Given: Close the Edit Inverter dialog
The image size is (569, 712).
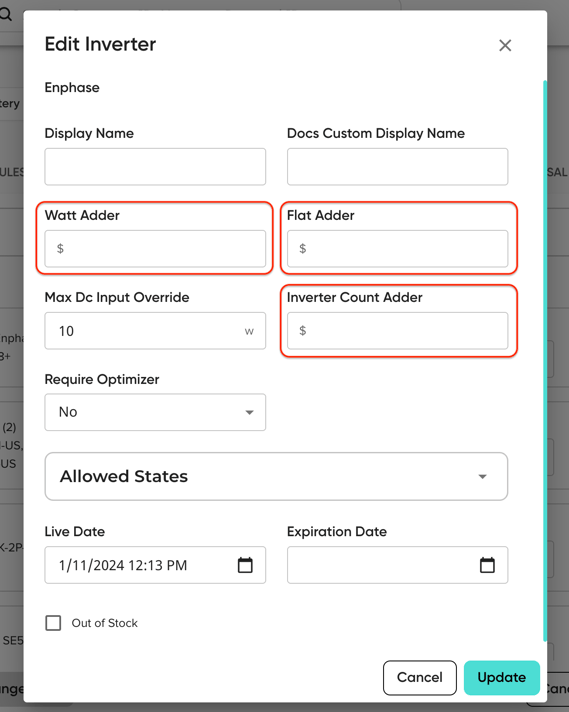Looking at the screenshot, I should pos(505,45).
